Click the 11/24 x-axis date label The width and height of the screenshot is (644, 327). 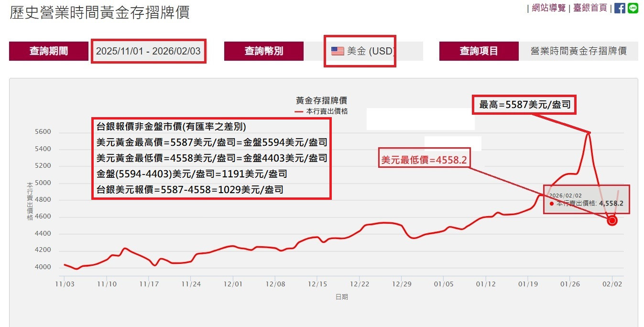pyautogui.click(x=191, y=284)
